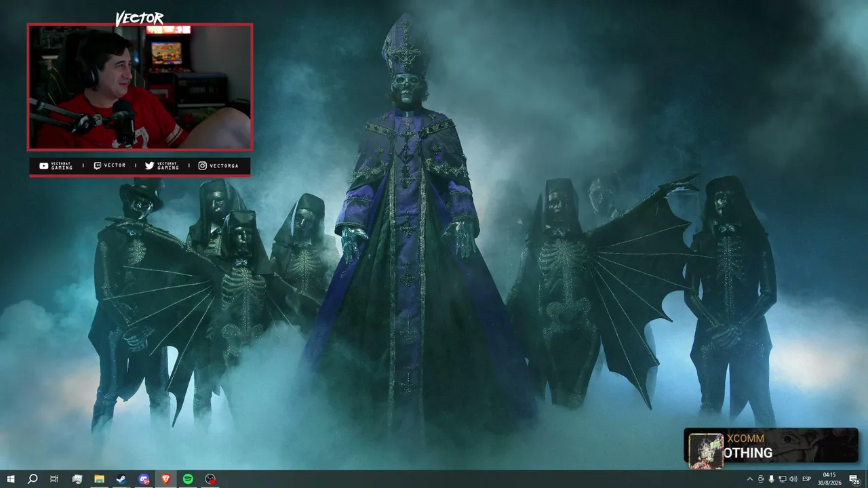Click the now-playing album art thumbnail
Viewport: 868px width, 488px height.
coord(706,450)
